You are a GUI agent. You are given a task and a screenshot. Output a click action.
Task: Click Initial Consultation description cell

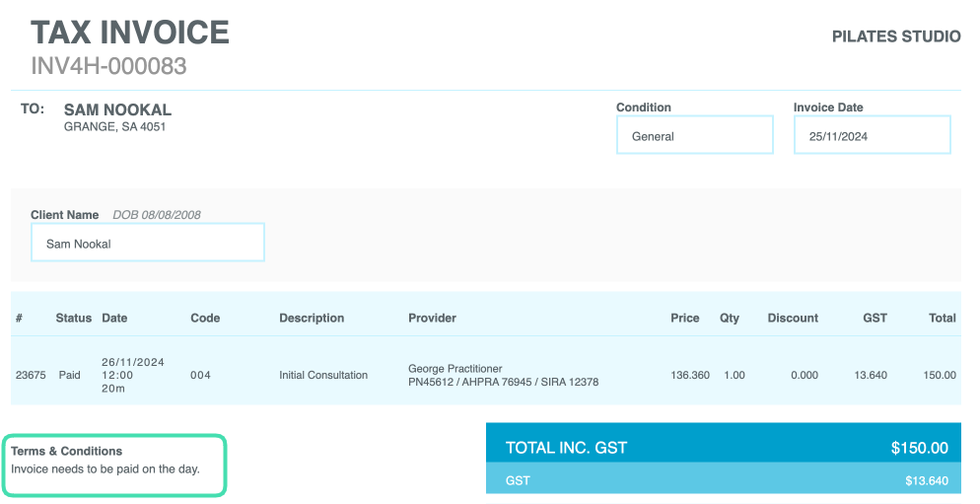[x=323, y=375]
